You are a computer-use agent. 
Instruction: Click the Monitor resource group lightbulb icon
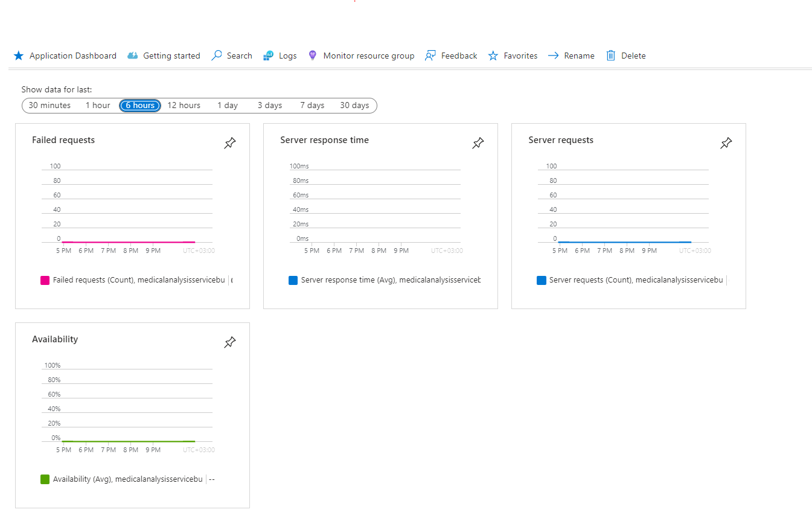(x=312, y=56)
